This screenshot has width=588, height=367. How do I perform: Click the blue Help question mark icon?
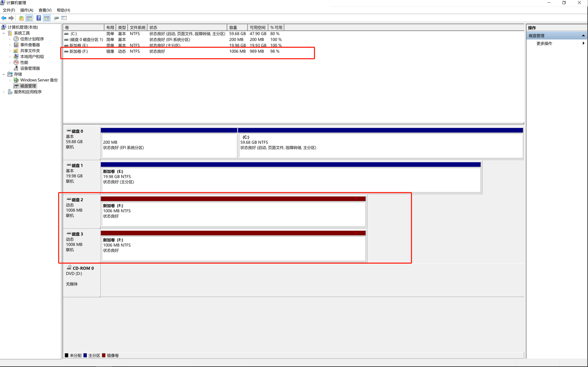39,18
